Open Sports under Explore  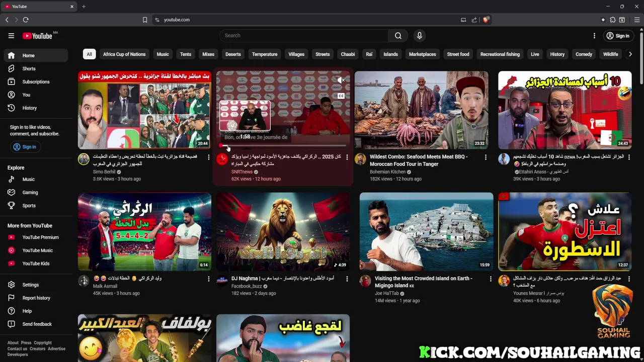point(36,205)
